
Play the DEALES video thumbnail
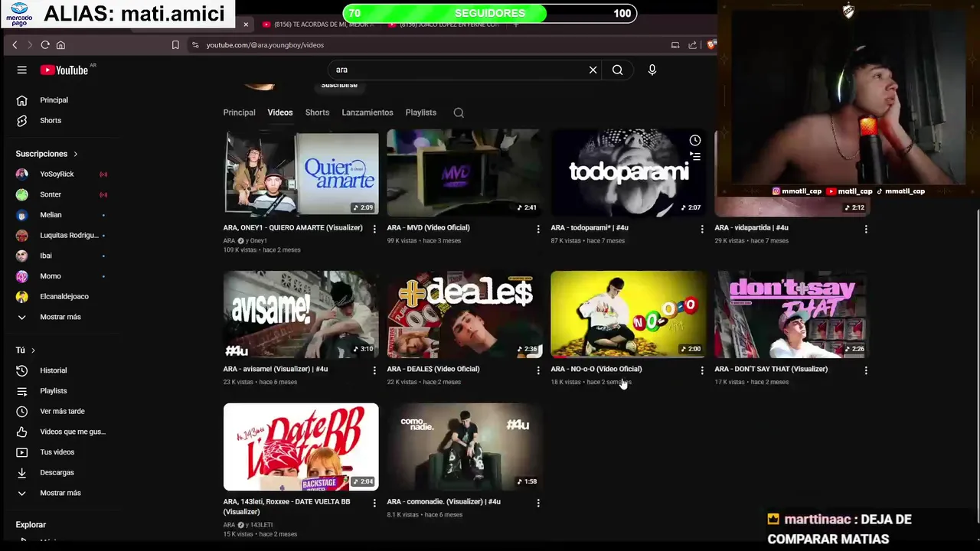pos(464,315)
